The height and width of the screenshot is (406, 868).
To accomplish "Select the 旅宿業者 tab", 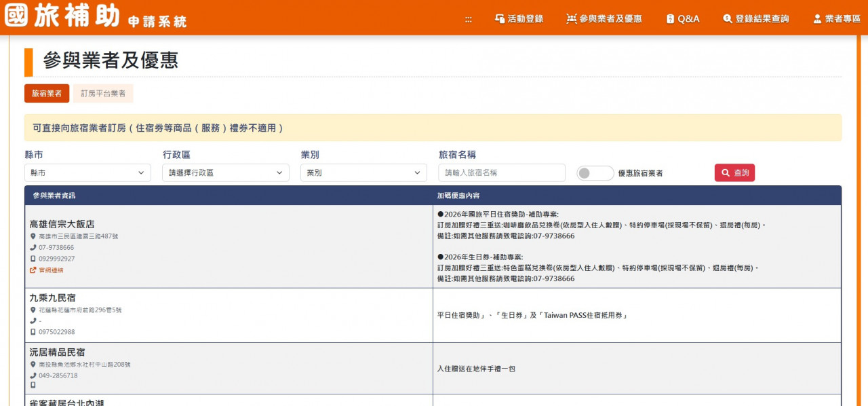I will tap(47, 94).
